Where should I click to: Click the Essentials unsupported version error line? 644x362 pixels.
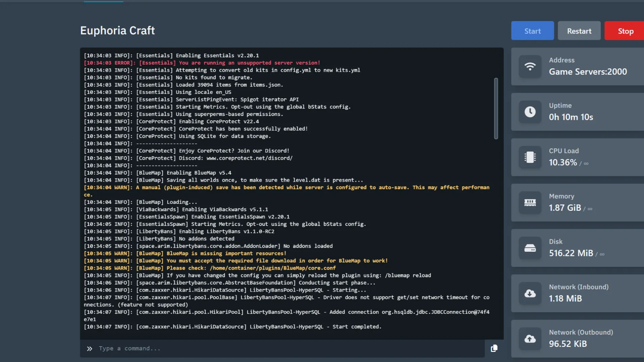point(202,63)
